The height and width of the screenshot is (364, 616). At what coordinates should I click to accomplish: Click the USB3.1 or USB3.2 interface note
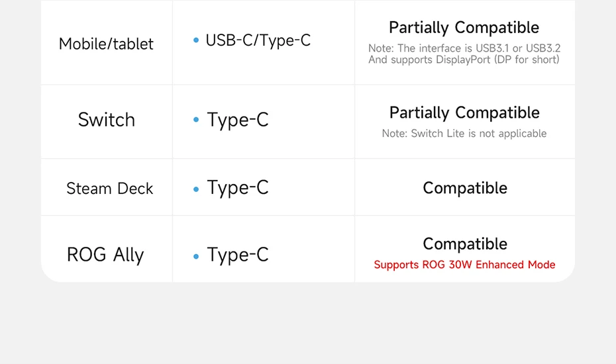[x=464, y=48]
